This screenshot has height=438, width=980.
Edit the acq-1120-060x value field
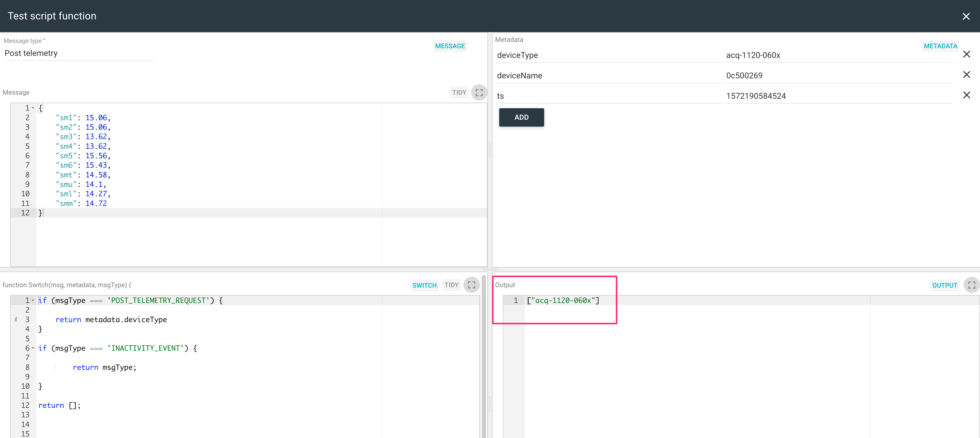[x=838, y=55]
